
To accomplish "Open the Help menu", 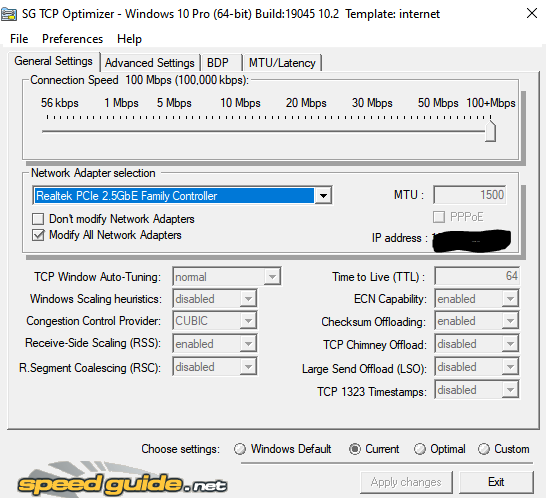I will (x=129, y=39).
